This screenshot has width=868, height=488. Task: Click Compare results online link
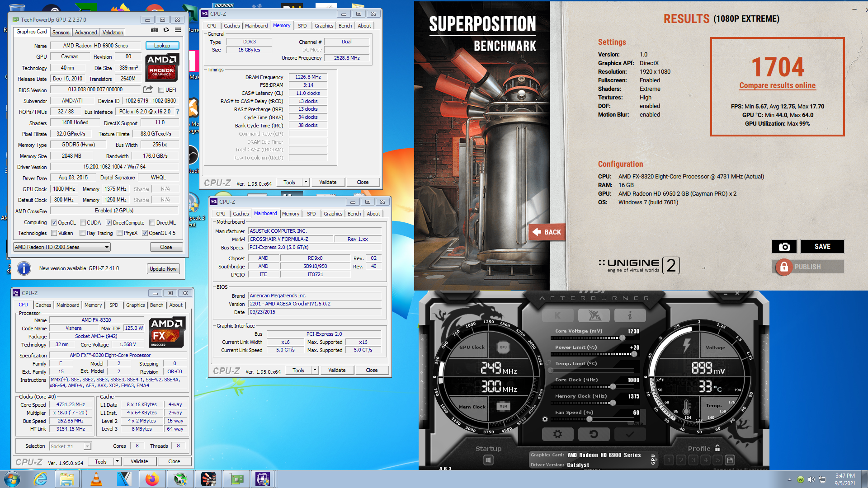pyautogui.click(x=777, y=86)
